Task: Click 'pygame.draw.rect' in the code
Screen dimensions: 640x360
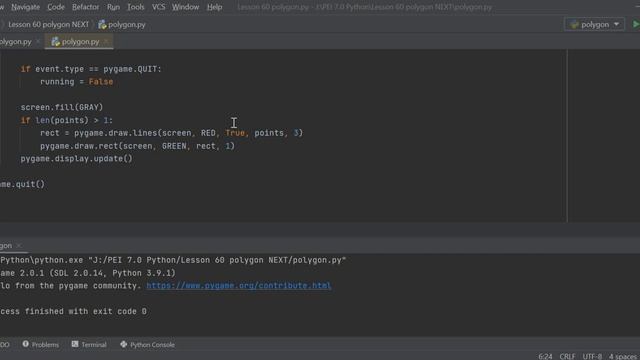Action: (x=80, y=146)
